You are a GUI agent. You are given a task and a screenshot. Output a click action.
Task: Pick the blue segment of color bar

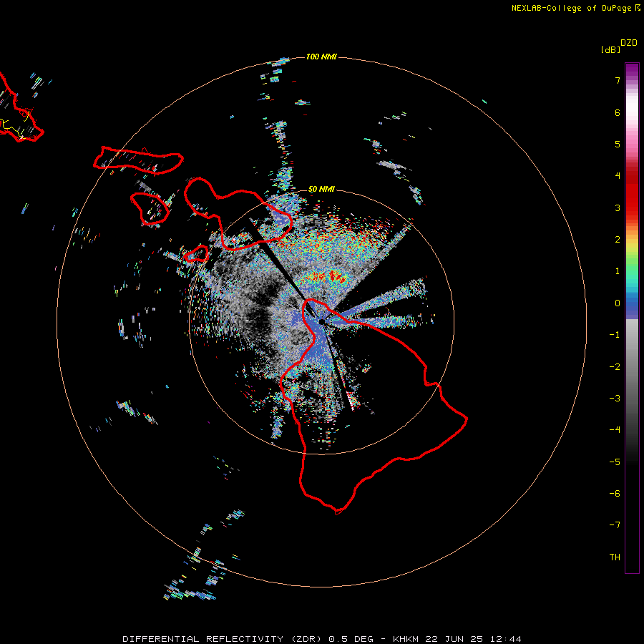pyautogui.click(x=632, y=307)
